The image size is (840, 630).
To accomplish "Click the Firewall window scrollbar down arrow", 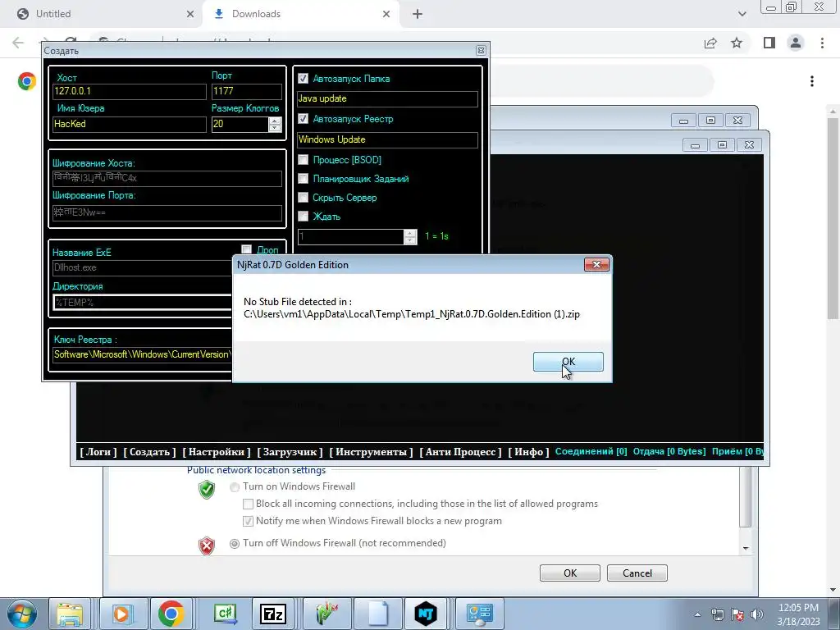I will 745,549.
